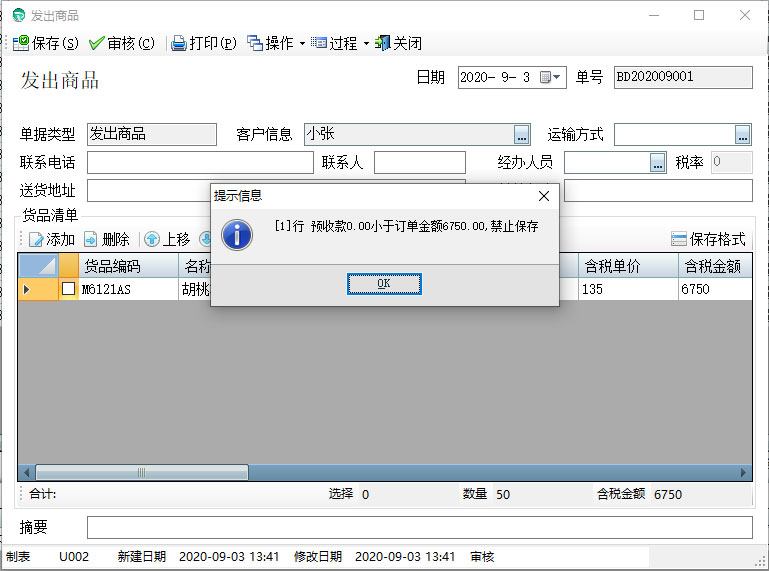Select the 货品编码 column header

click(126, 265)
